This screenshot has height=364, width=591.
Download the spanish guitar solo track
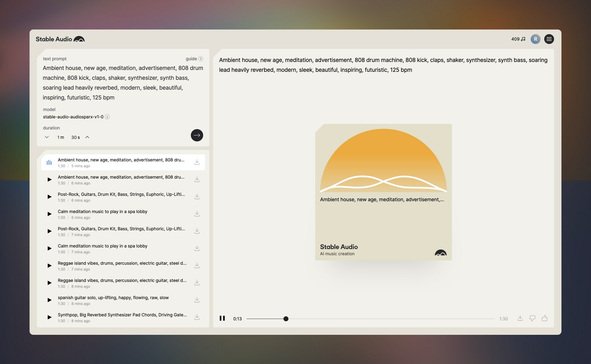pyautogui.click(x=197, y=300)
